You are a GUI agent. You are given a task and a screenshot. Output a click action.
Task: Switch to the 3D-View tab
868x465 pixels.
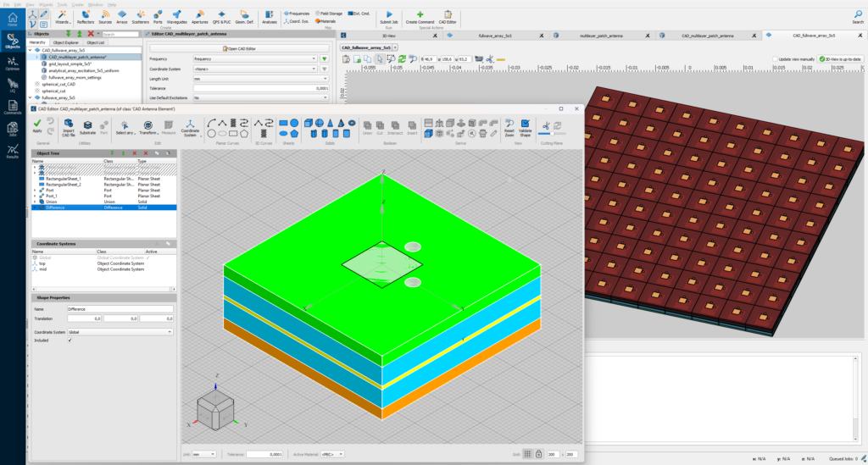[x=388, y=36]
